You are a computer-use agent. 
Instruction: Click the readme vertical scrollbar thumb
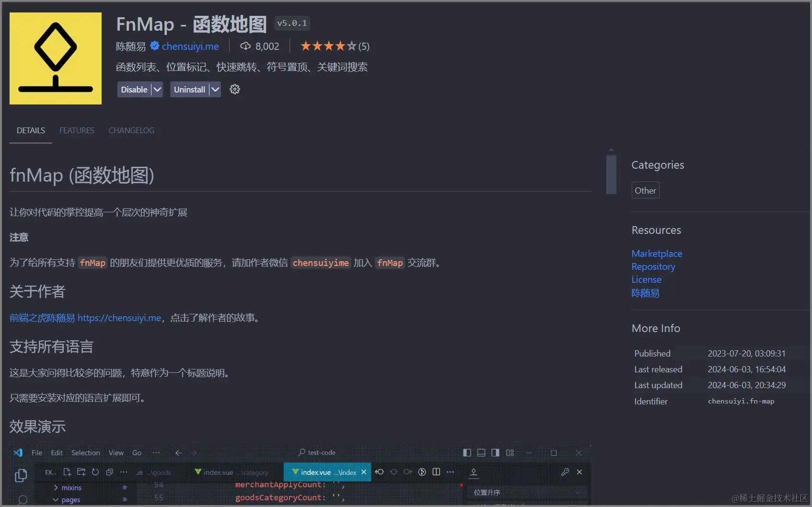coord(611,174)
